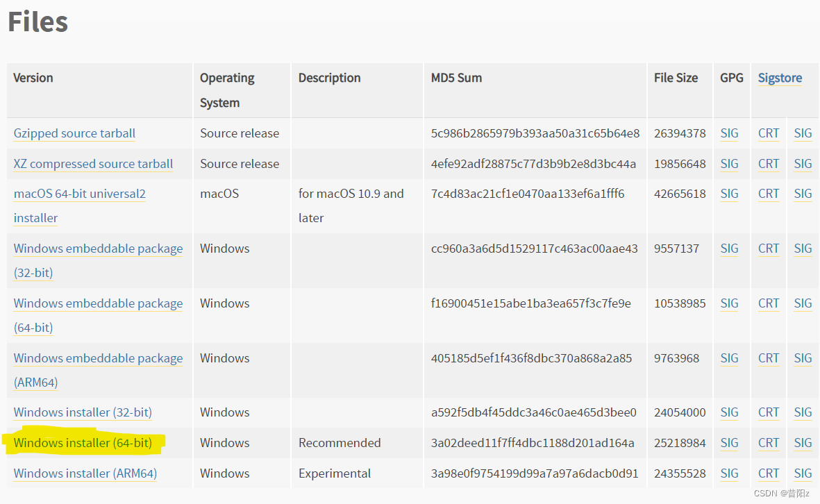Click Sigstore SIG for XZ source tarball
Screen dimensions: 820x504
pos(803,164)
